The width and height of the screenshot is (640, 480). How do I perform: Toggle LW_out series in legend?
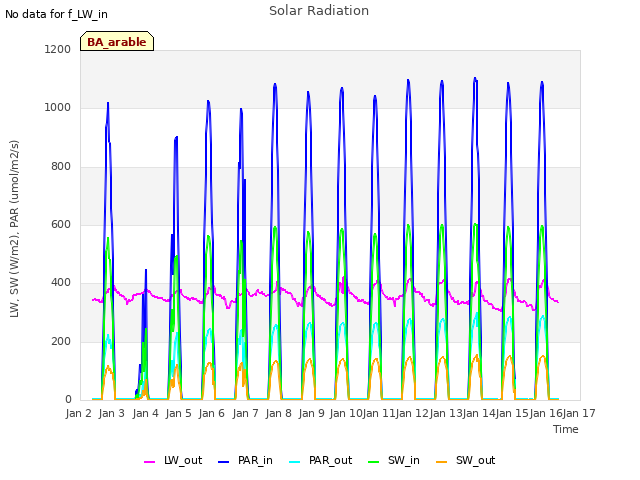[x=173, y=460]
